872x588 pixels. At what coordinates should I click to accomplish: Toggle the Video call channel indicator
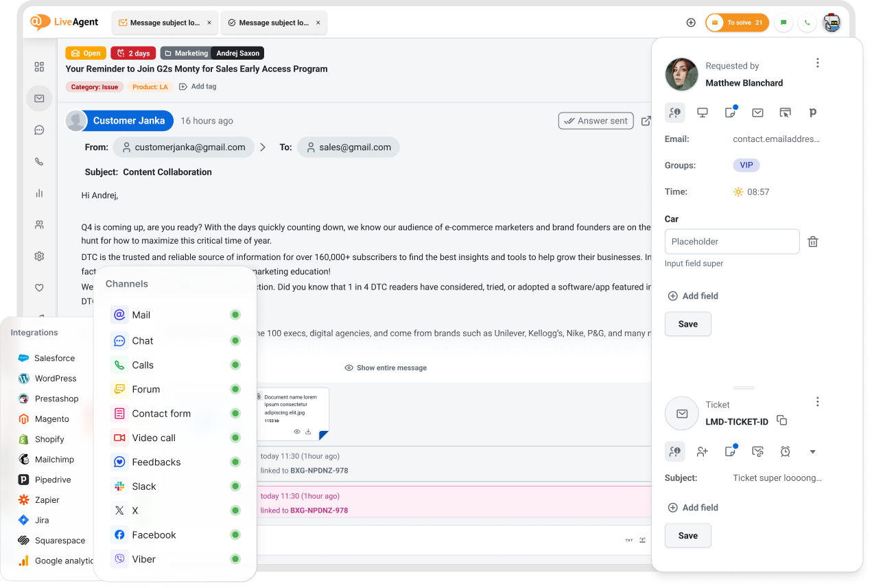point(235,437)
